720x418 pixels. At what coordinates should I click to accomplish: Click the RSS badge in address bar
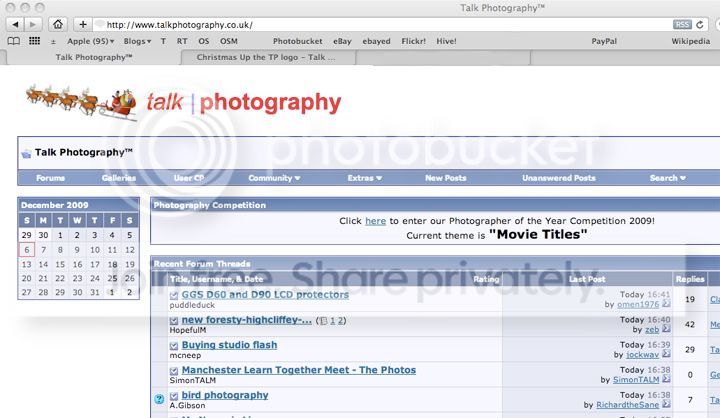tap(682, 24)
